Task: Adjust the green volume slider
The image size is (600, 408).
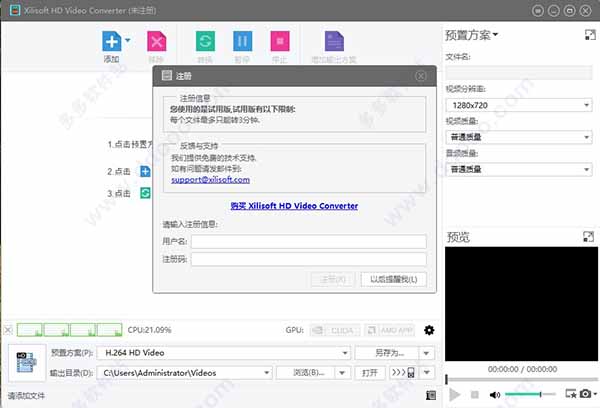Action: pos(530,394)
